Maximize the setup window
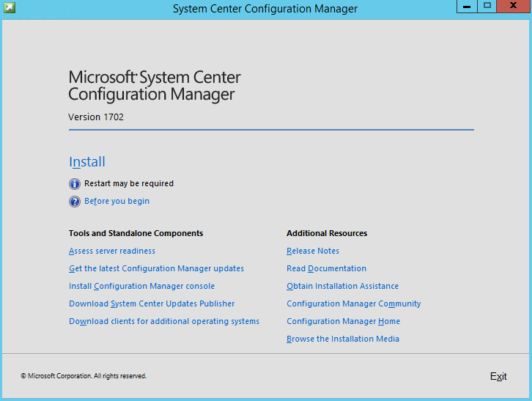 487,7
